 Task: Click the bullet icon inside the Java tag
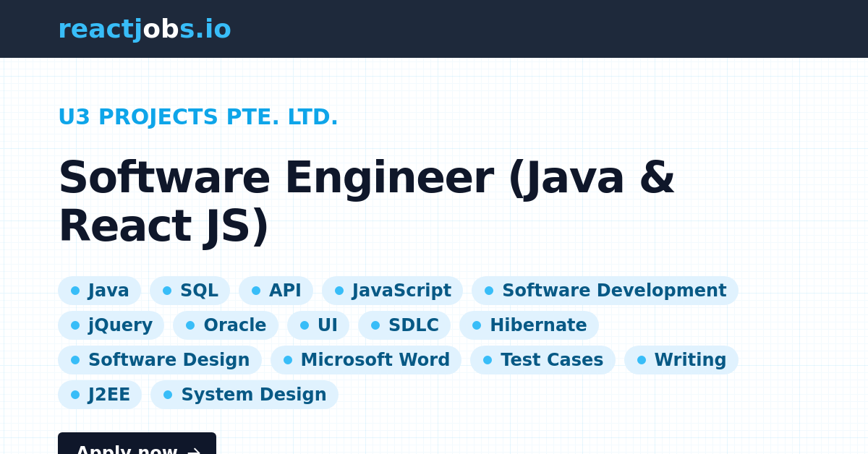tap(76, 290)
